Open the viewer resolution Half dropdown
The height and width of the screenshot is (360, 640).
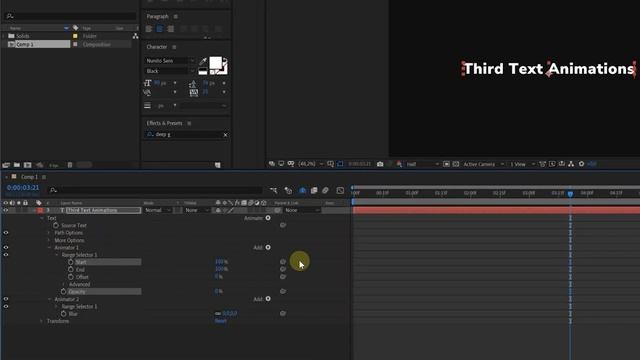(422, 164)
